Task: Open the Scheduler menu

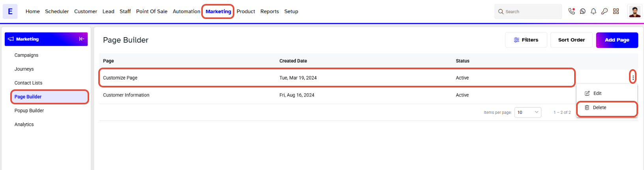Action: point(57,11)
